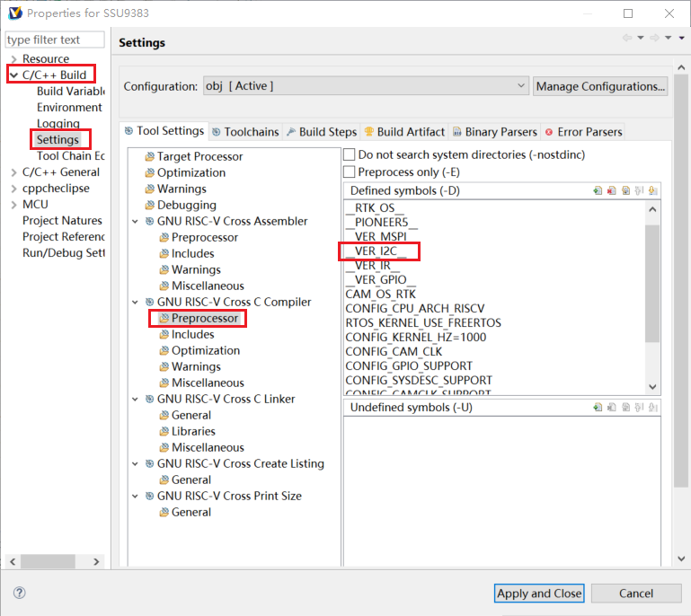Click the Manage Configurations button
Screen dimensions: 691x616
pyautogui.click(x=600, y=86)
